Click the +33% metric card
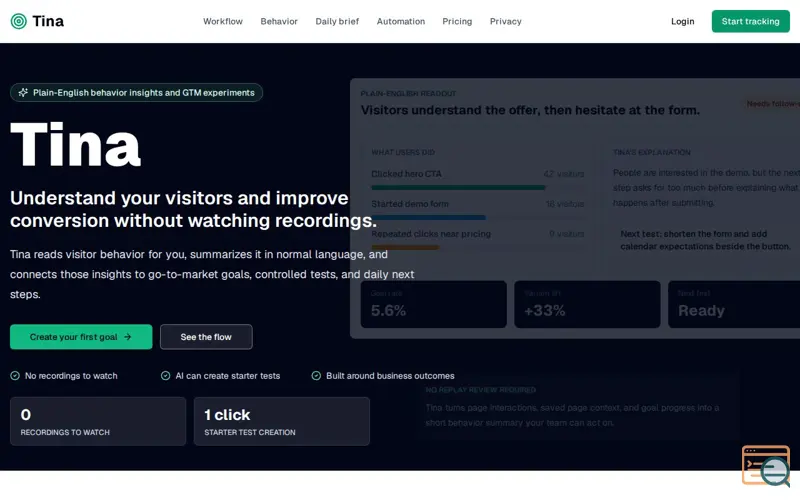Screen dimensions: 800x500 587,304
